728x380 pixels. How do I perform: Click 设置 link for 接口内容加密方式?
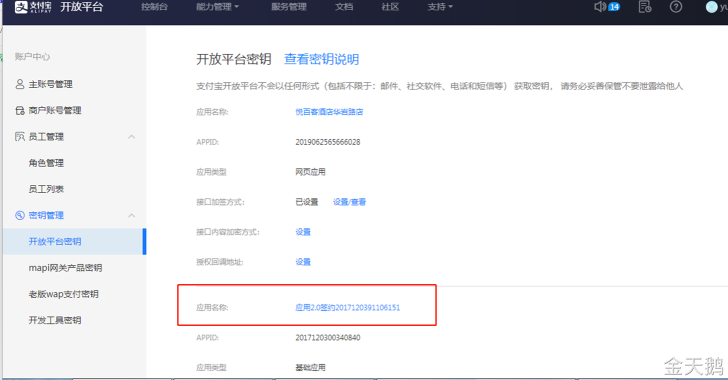pyautogui.click(x=303, y=232)
